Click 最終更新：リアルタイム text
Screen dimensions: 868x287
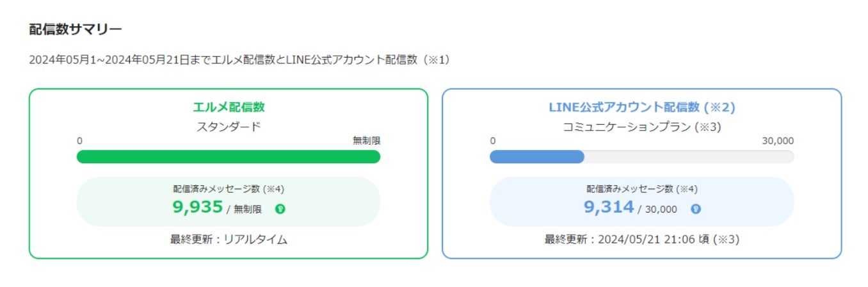[x=229, y=240]
